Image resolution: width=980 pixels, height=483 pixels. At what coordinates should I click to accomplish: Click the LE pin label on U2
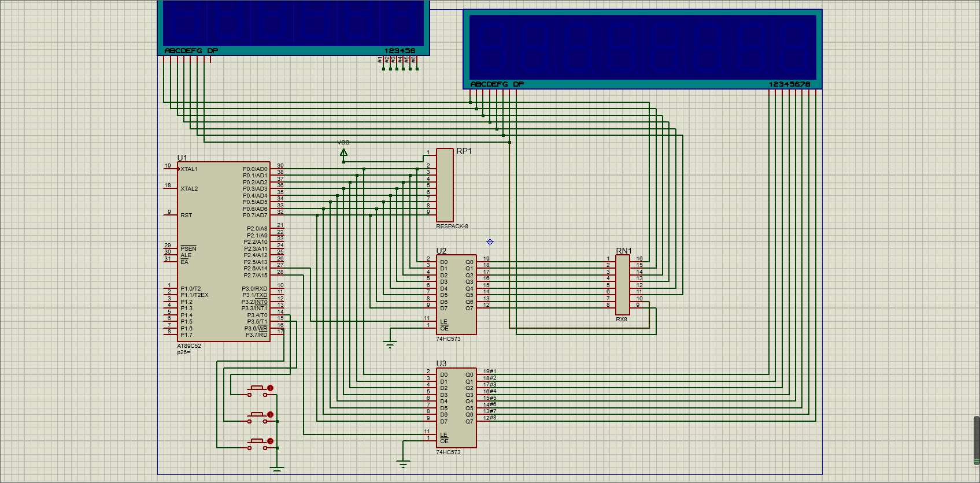tap(443, 322)
